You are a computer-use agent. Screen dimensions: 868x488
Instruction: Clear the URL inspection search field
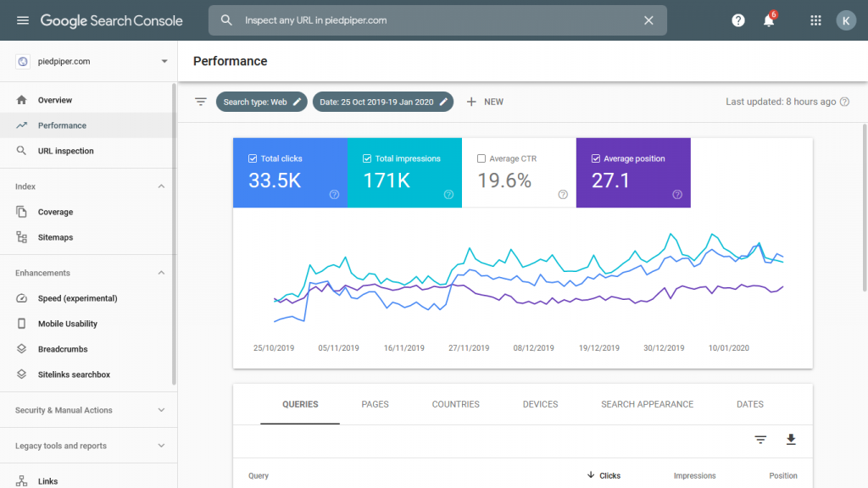648,20
